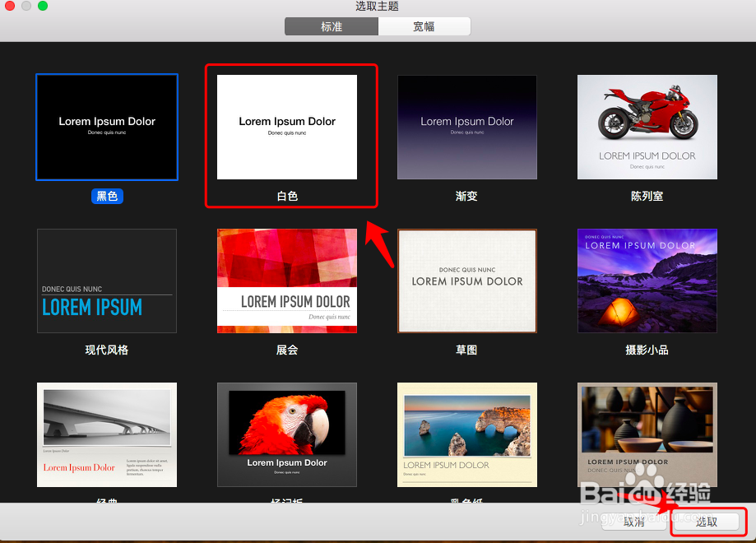The height and width of the screenshot is (543, 756).
Task: Click the 渐变 label text
Action: tap(466, 197)
